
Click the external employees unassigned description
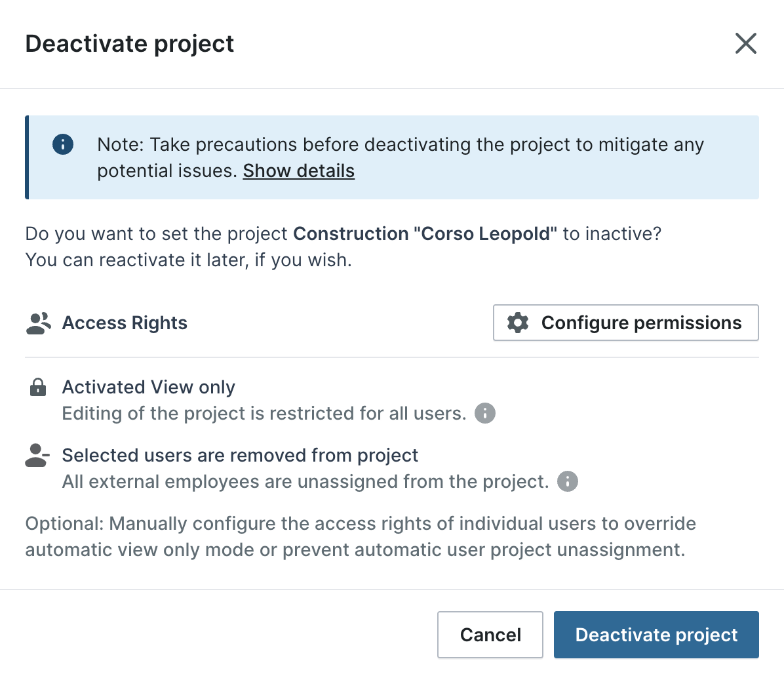(x=305, y=482)
